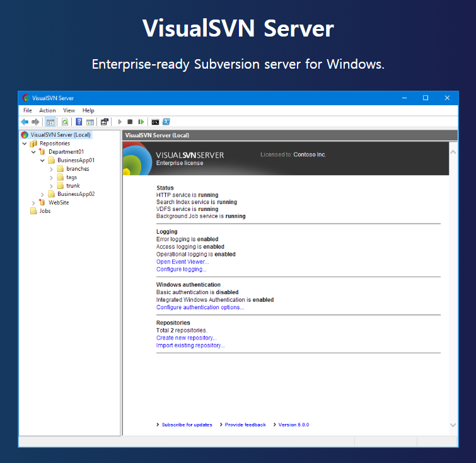Click the VisualSVN Server (Local) root icon
476x463 pixels.
click(25, 135)
